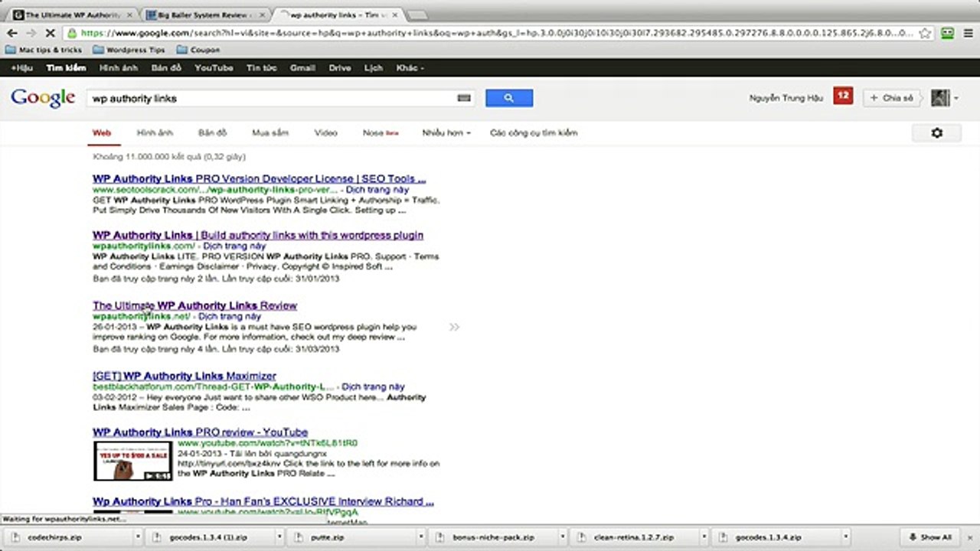Screen dimensions: 980x551
Task: Click the green extension icon in toolbar
Action: (947, 33)
